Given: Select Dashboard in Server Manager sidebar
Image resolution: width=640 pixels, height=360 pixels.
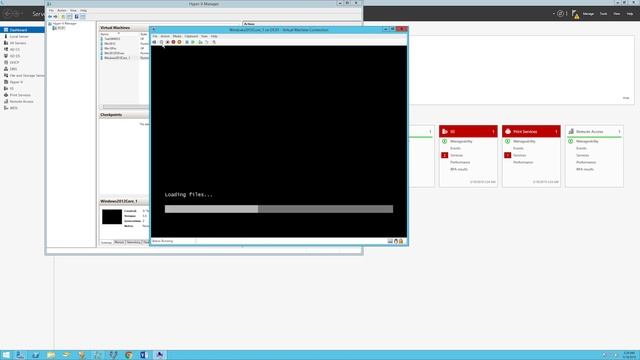Looking at the screenshot, I should pos(22,30).
